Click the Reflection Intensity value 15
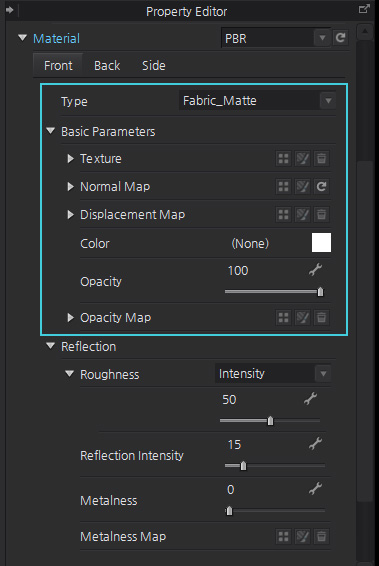Screen dimensions: 379x566 pos(234,445)
